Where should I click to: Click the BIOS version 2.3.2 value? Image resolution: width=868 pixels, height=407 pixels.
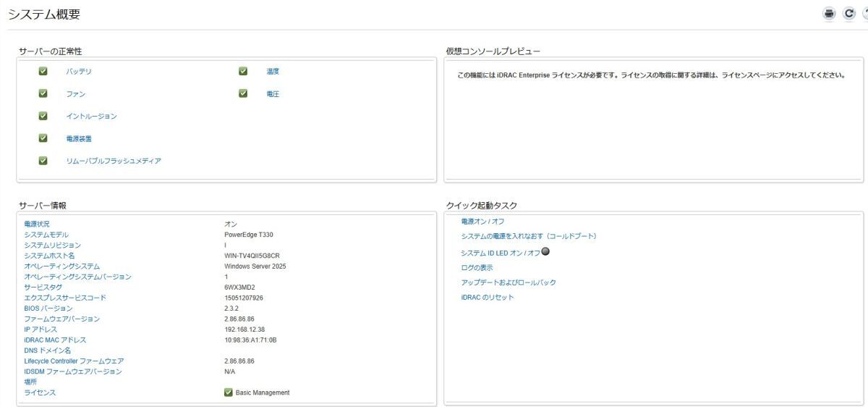[231, 309]
